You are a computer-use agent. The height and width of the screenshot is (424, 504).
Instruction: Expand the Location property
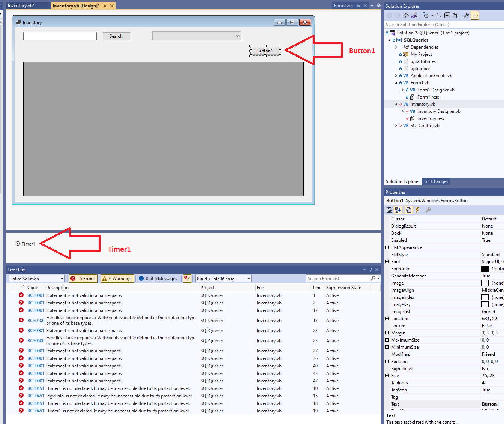click(x=387, y=319)
